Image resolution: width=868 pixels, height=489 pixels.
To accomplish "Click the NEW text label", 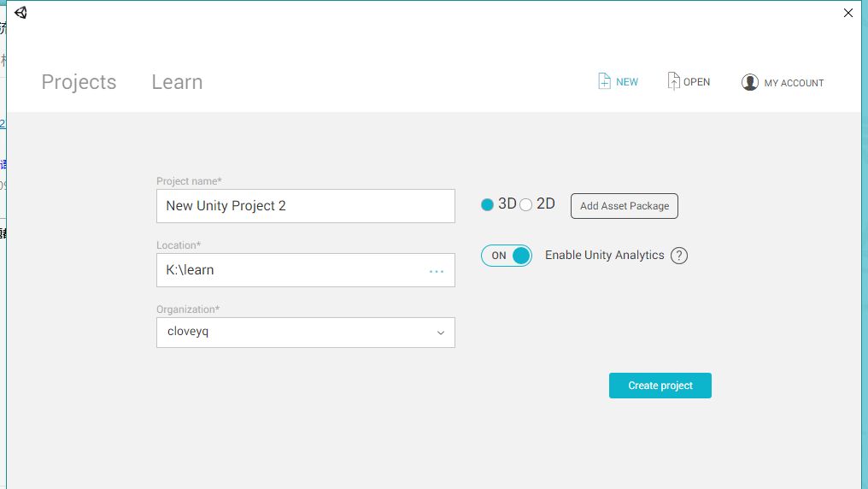I will pyautogui.click(x=627, y=82).
